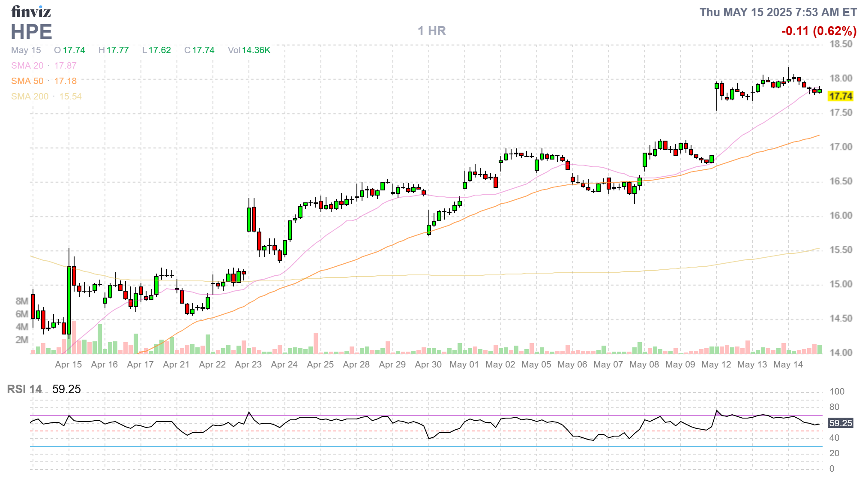The width and height of the screenshot is (868, 482).
Task: Click the HPE ticker symbol
Action: tap(31, 32)
